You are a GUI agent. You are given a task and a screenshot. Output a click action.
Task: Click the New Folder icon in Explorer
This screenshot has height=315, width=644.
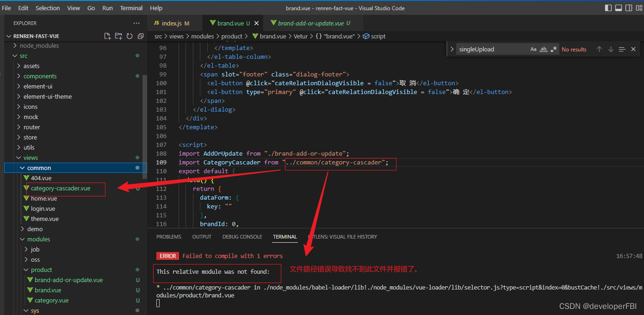118,36
